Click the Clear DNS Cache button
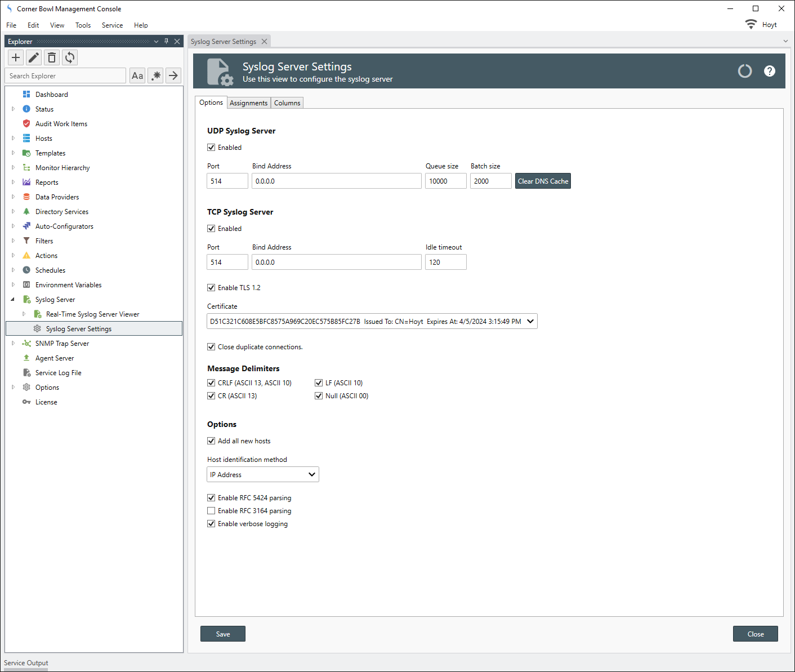Viewport: 795px width, 672px height. tap(543, 181)
